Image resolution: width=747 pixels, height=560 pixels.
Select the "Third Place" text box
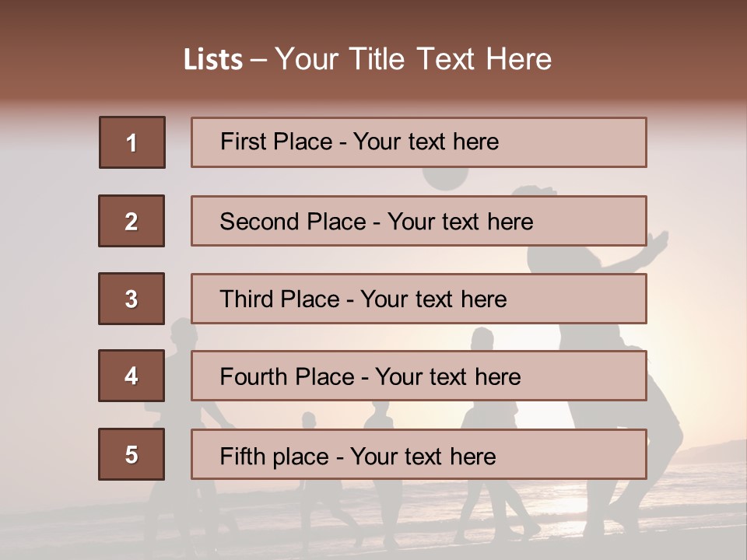(x=419, y=299)
